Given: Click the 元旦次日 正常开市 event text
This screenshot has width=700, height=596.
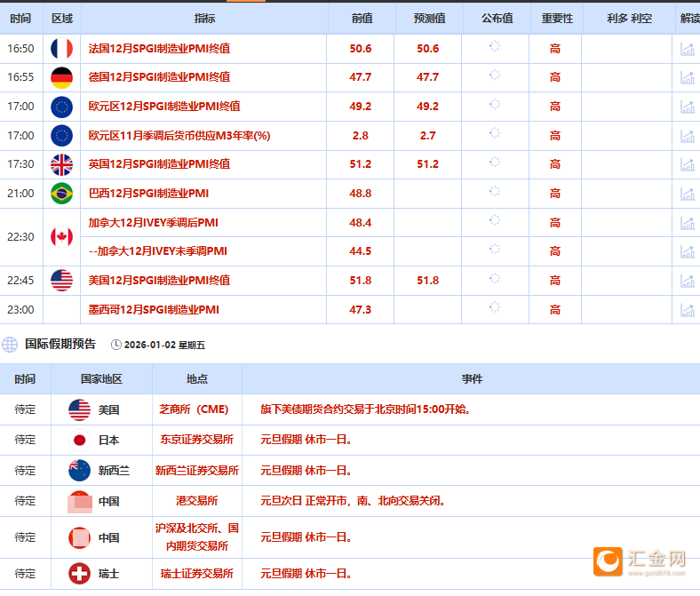Looking at the screenshot, I should [x=353, y=501].
